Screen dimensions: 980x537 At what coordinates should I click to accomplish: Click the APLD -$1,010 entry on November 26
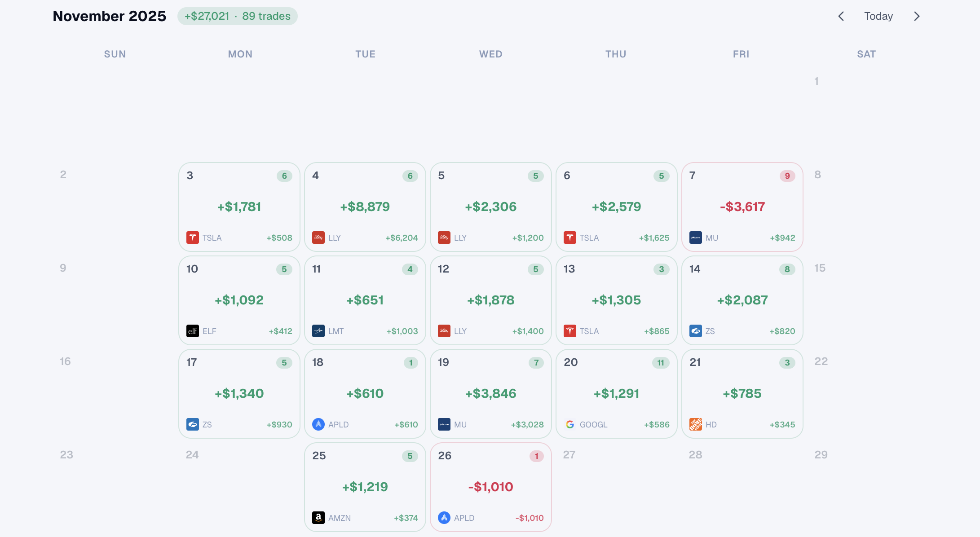pyautogui.click(x=491, y=518)
